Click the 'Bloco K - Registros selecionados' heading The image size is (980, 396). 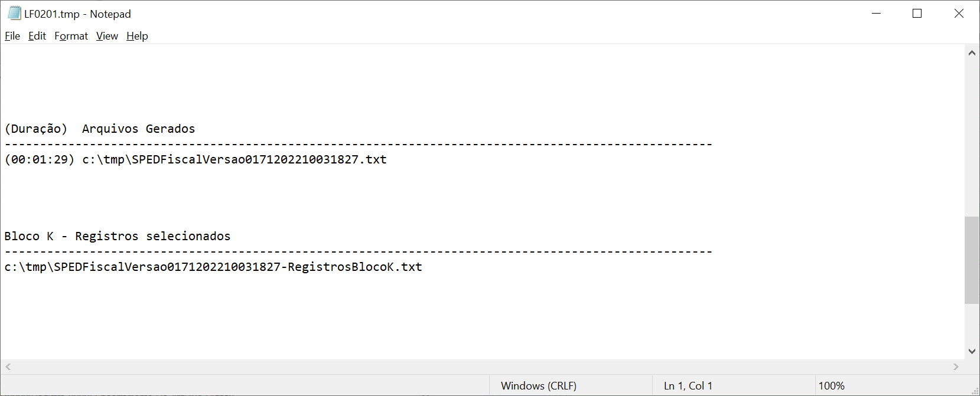117,237
